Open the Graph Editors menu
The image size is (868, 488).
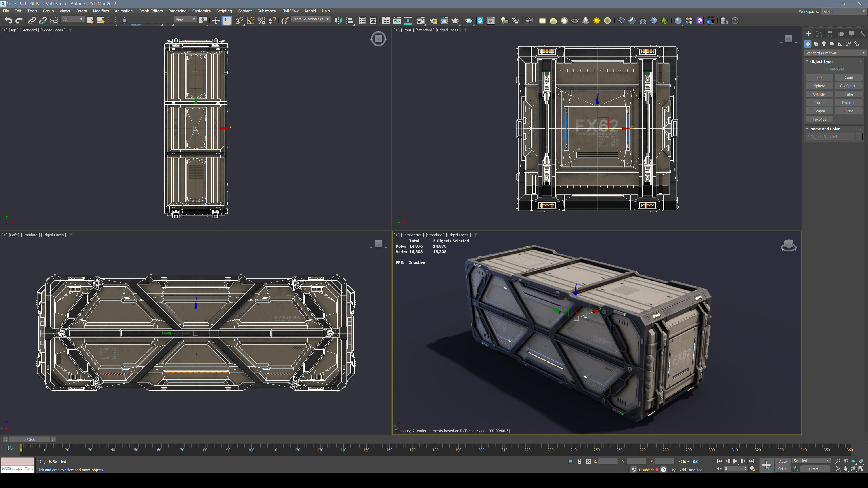[x=150, y=11]
